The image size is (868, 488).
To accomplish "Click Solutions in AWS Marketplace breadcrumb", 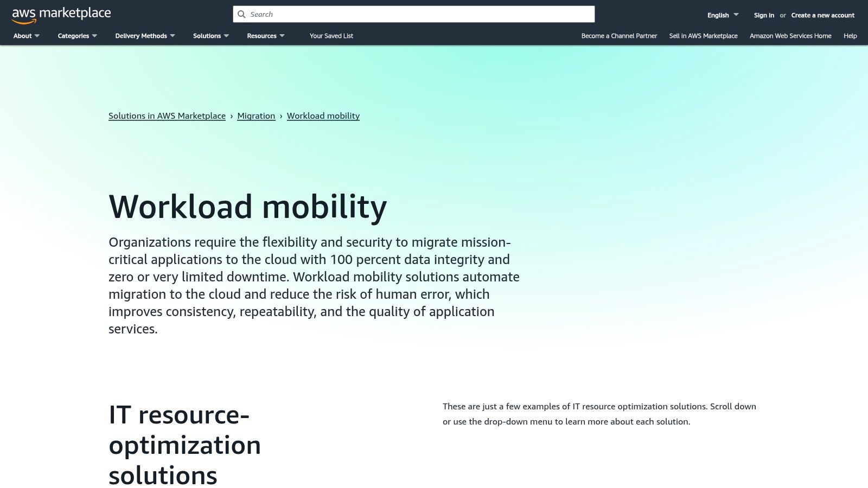I will click(167, 115).
